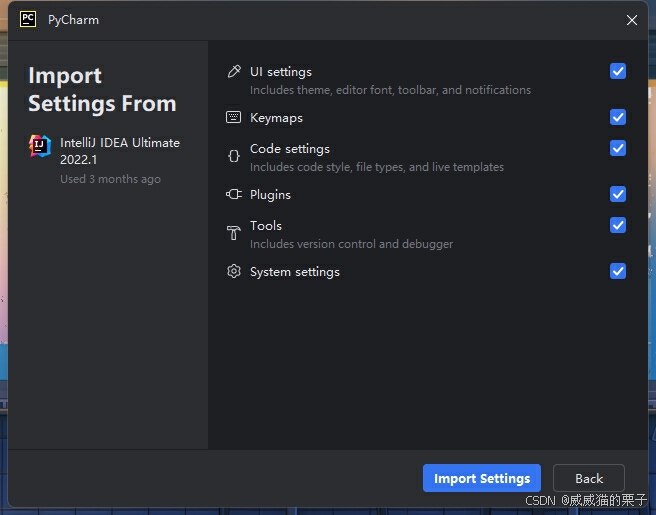
Task: Click the Keymaps keyboard icon
Action: [233, 117]
